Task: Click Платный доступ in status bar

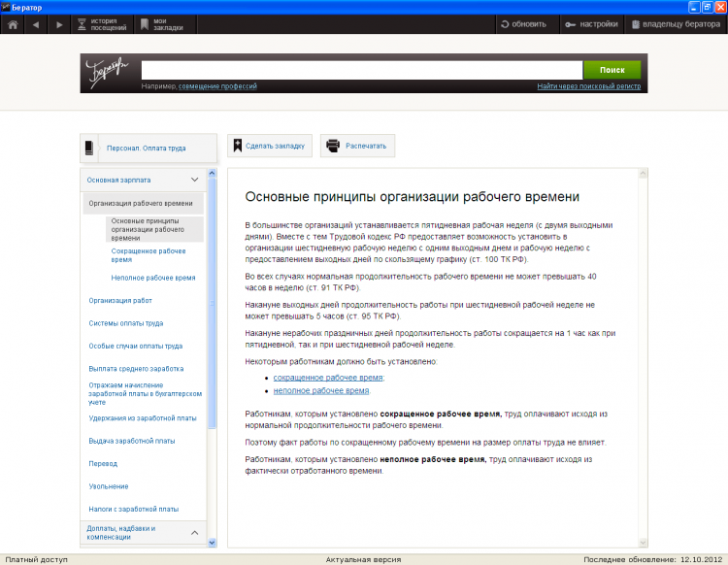Action: pos(36,559)
